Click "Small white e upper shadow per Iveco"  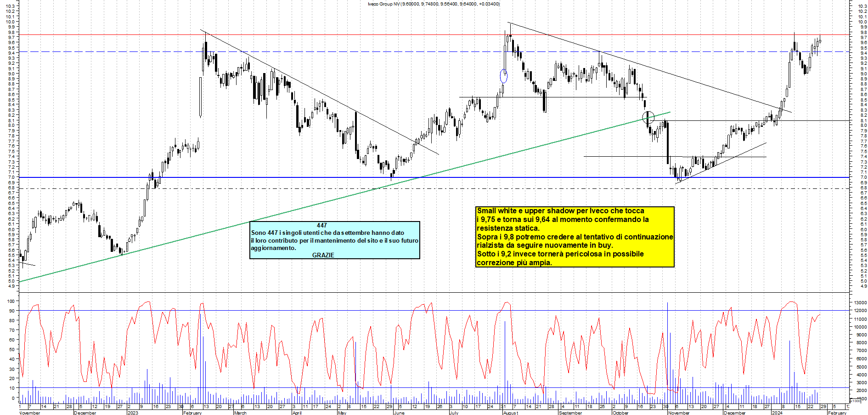tap(560, 210)
